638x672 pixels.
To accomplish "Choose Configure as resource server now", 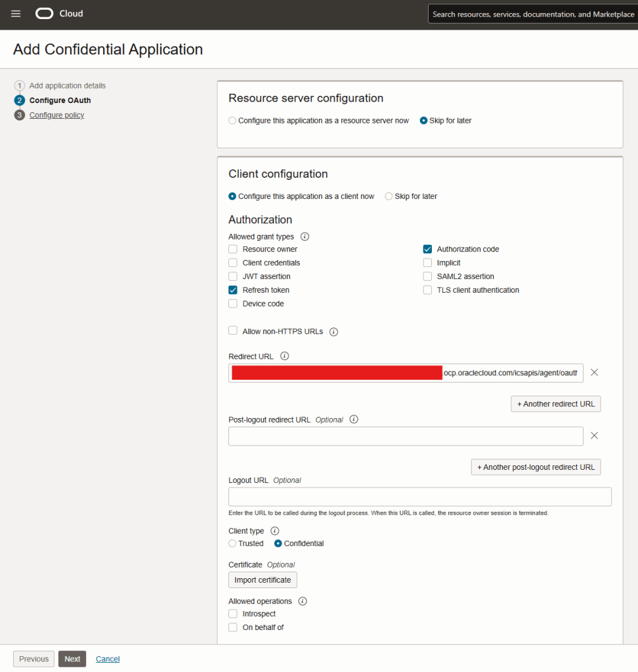I will pos(232,121).
